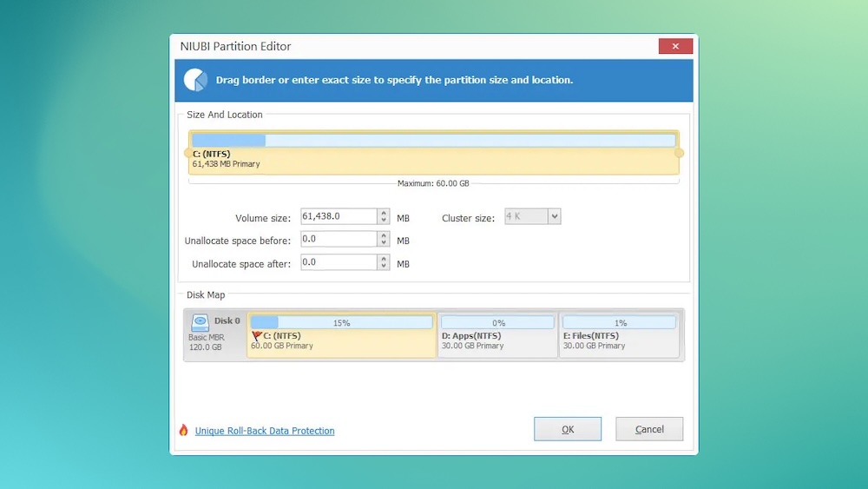Click the Unallocate space before field
868x489 pixels.
(x=339, y=240)
